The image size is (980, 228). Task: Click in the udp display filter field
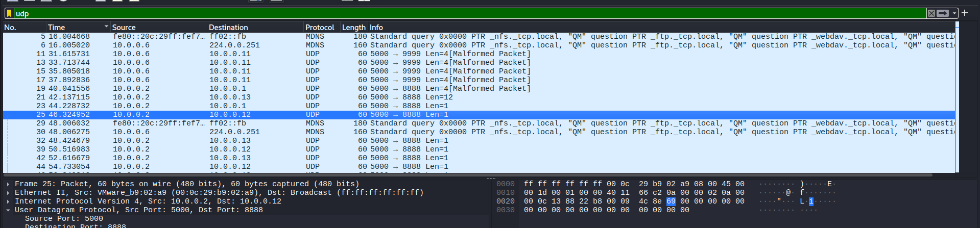point(460,13)
